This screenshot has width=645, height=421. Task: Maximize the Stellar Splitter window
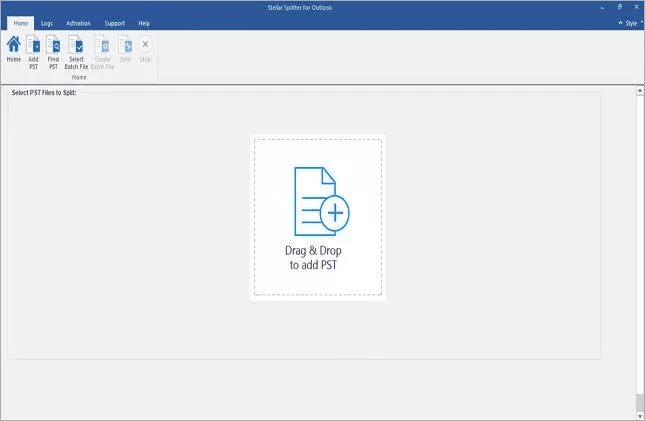620,6
